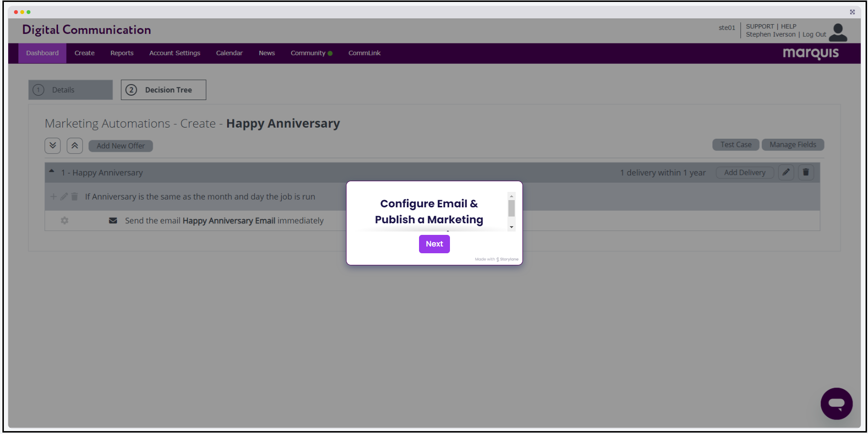
Task: Collapse all offers with double-up chevron
Action: (x=74, y=145)
